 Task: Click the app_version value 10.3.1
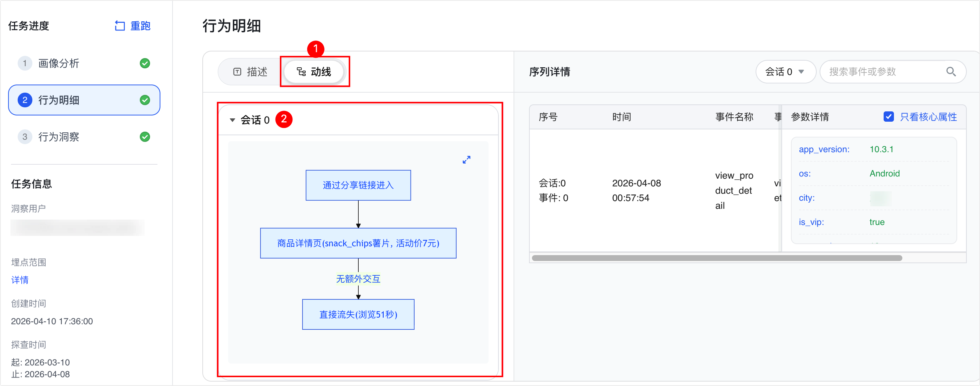[x=881, y=150]
